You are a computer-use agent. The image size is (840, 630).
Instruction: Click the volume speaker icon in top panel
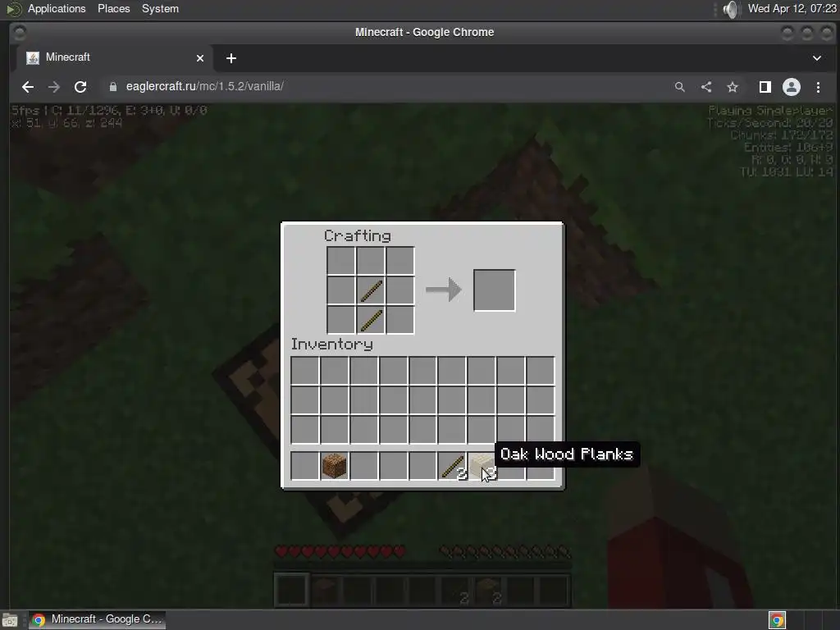(730, 9)
